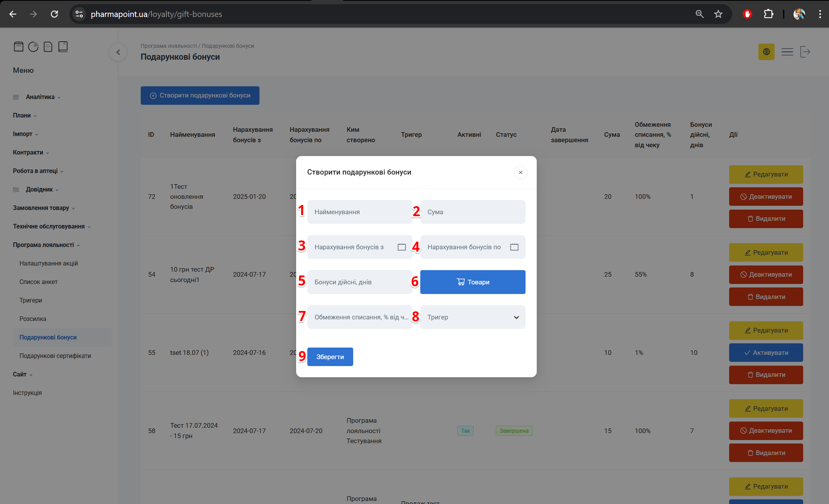Click the pie chart icon above the menu

(33, 47)
